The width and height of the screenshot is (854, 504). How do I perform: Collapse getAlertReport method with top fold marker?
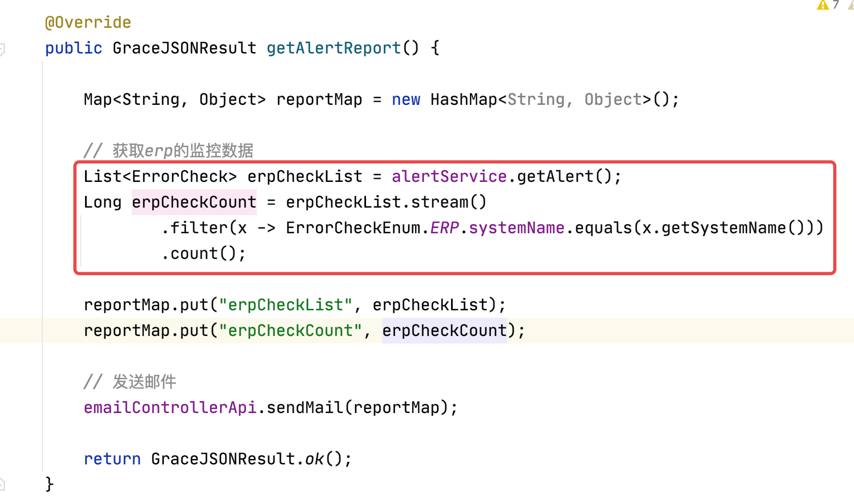coord(2,49)
